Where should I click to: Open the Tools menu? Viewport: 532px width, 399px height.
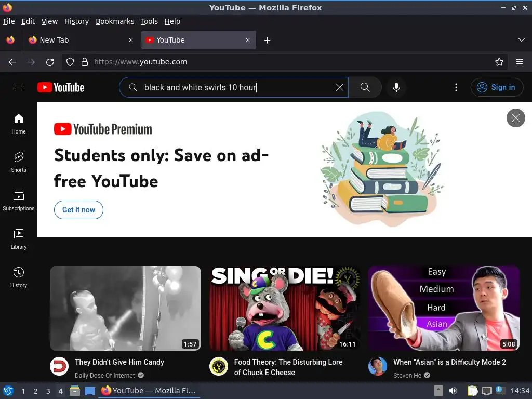pos(149,21)
